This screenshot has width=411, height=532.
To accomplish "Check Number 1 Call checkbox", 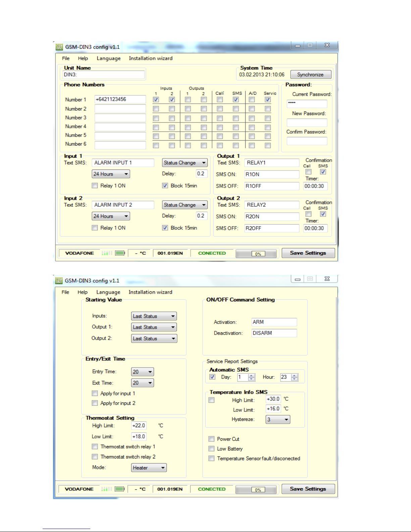I will click(x=220, y=100).
